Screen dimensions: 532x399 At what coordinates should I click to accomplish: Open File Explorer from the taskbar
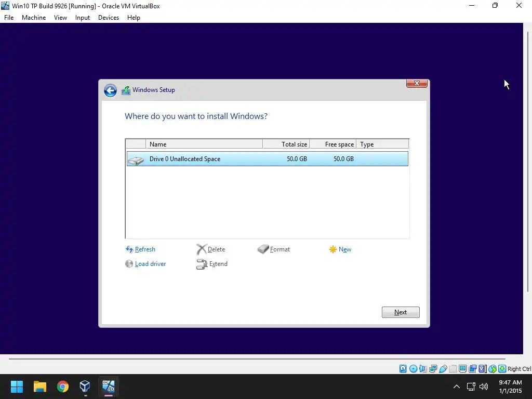pos(39,387)
